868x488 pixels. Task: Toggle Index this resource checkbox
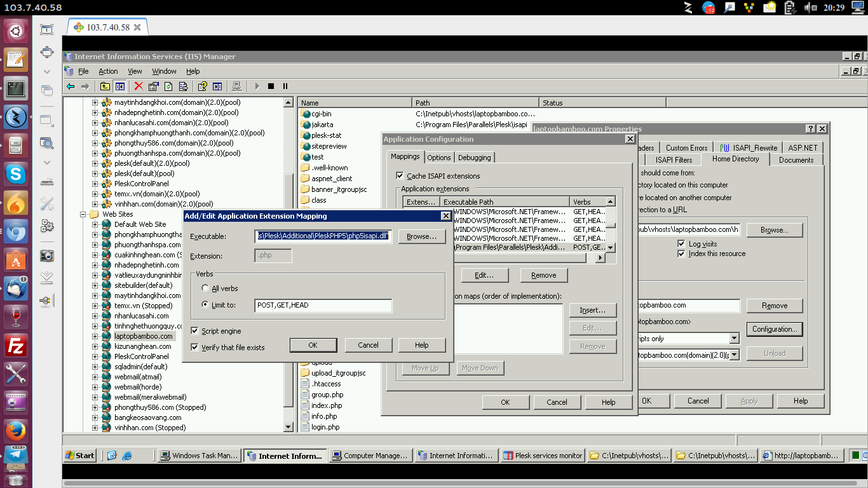point(682,254)
